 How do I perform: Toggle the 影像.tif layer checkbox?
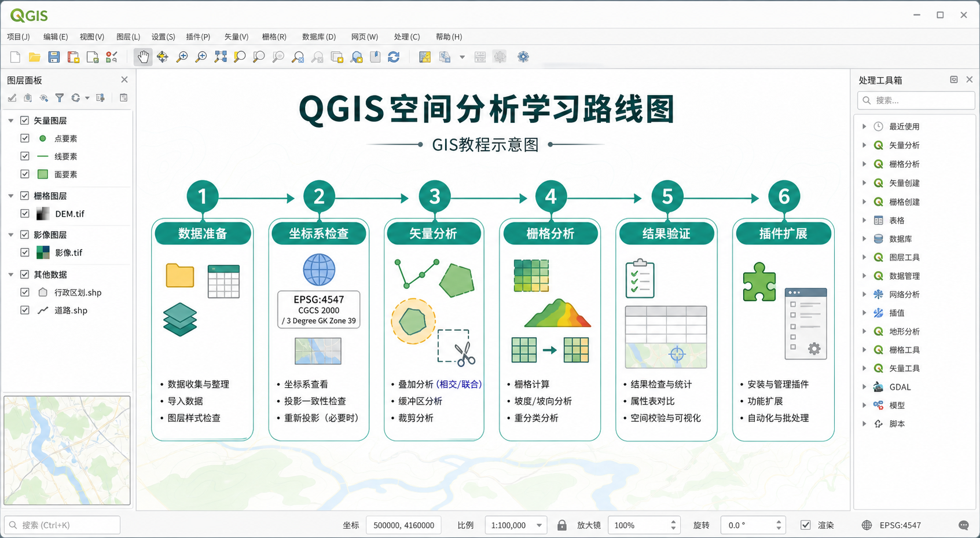pos(24,252)
